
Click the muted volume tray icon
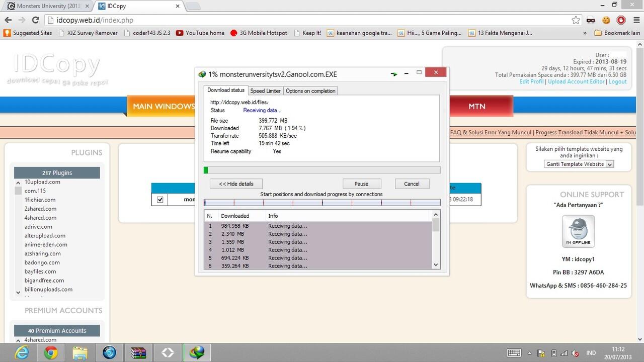tap(574, 353)
